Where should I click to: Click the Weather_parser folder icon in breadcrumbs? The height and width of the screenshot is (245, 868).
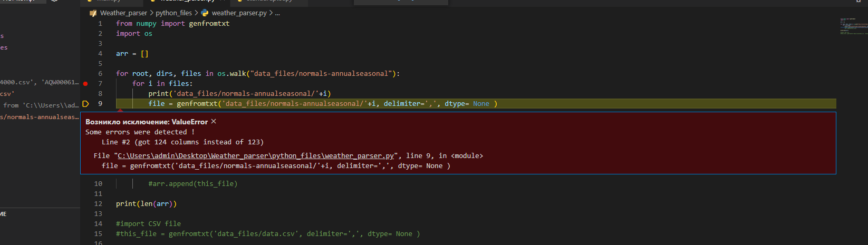pyautogui.click(x=93, y=13)
